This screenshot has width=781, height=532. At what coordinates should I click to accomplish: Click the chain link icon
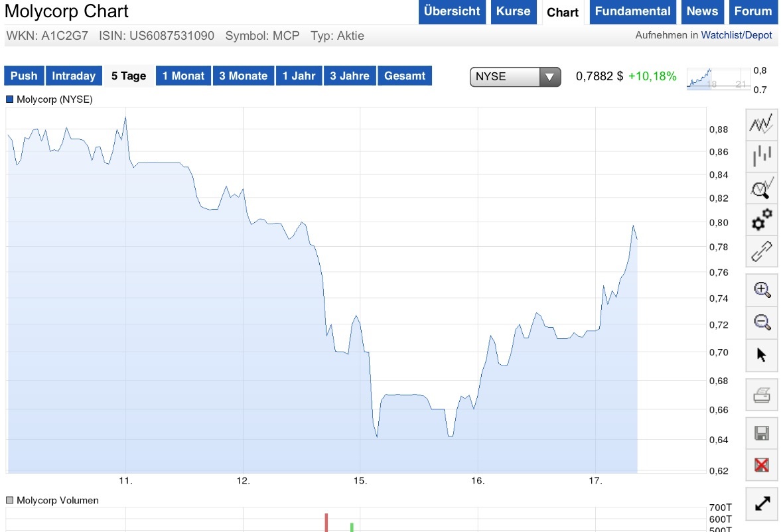(x=762, y=251)
